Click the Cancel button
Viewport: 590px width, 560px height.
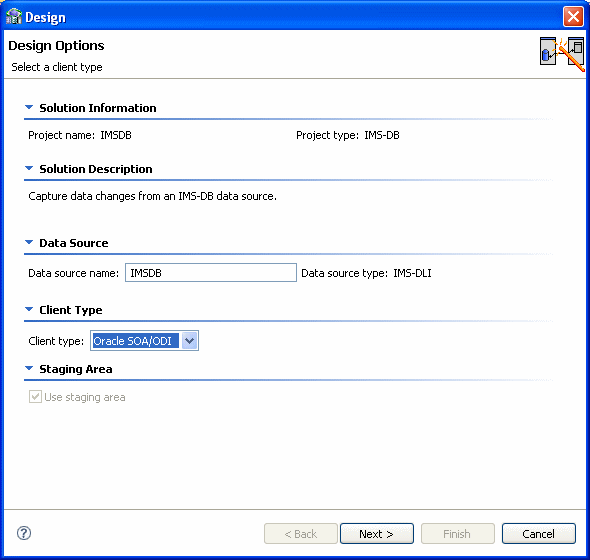[538, 534]
